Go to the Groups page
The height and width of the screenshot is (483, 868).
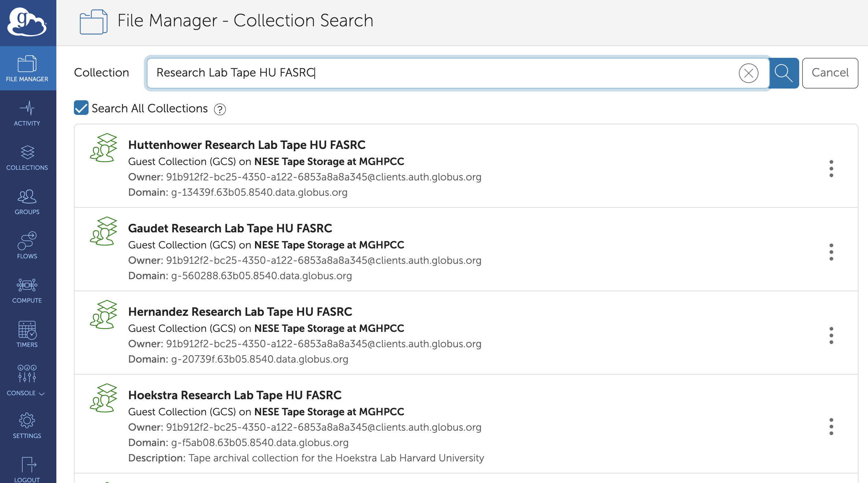click(27, 202)
